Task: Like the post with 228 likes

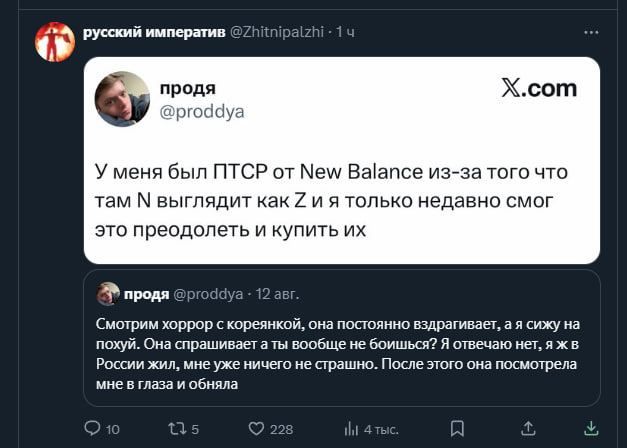Action: coord(256,428)
